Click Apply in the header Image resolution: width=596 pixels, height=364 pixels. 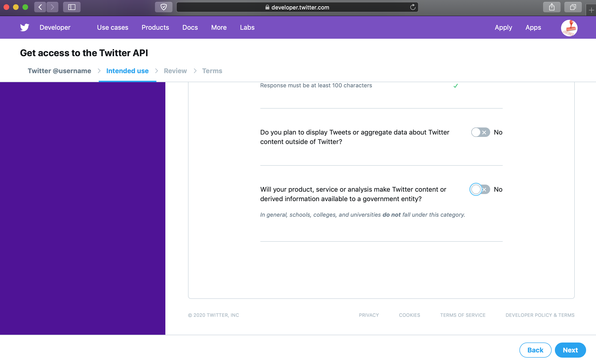point(503,27)
